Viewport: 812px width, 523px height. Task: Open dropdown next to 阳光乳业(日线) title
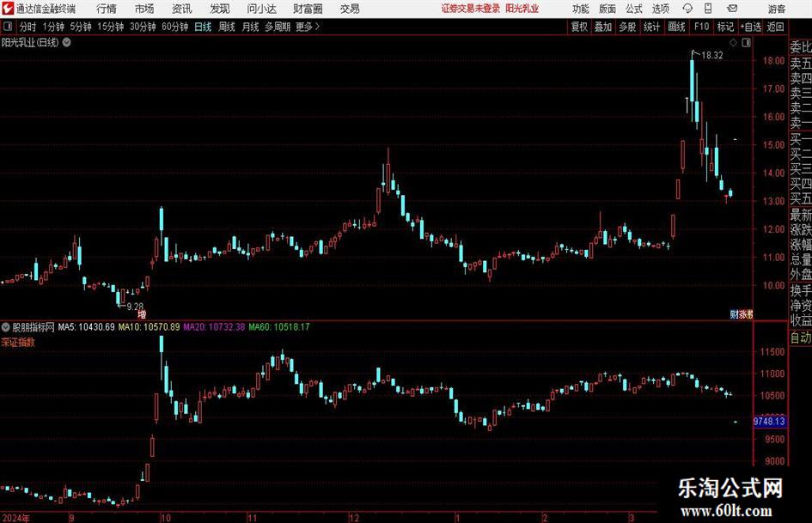pos(67,42)
